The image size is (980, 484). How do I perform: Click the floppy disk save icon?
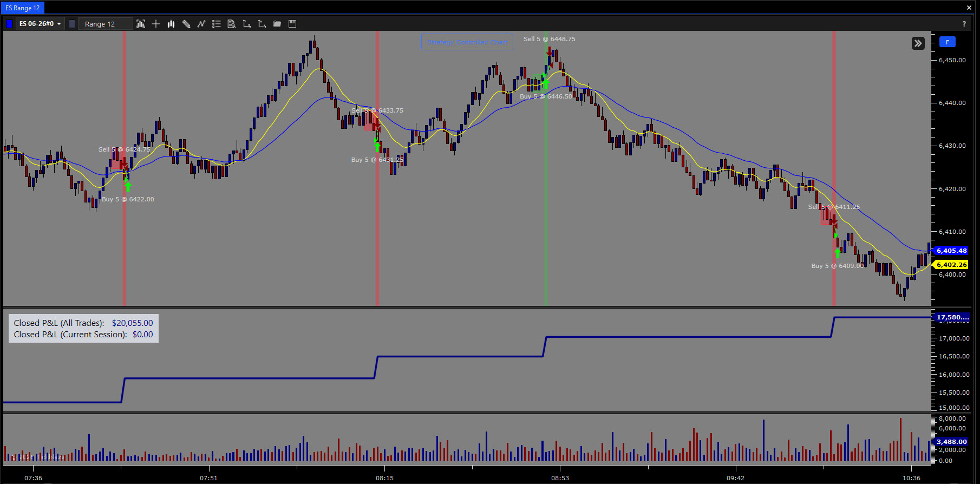coord(292,24)
